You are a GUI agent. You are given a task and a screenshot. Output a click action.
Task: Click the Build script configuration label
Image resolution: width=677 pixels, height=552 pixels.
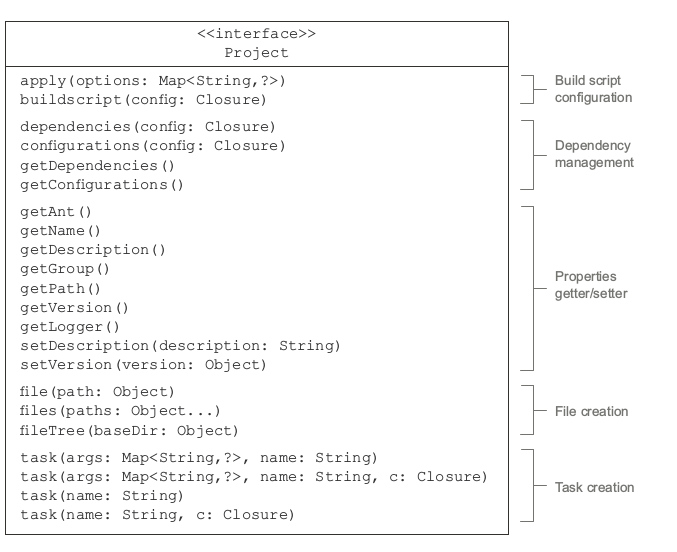593,89
